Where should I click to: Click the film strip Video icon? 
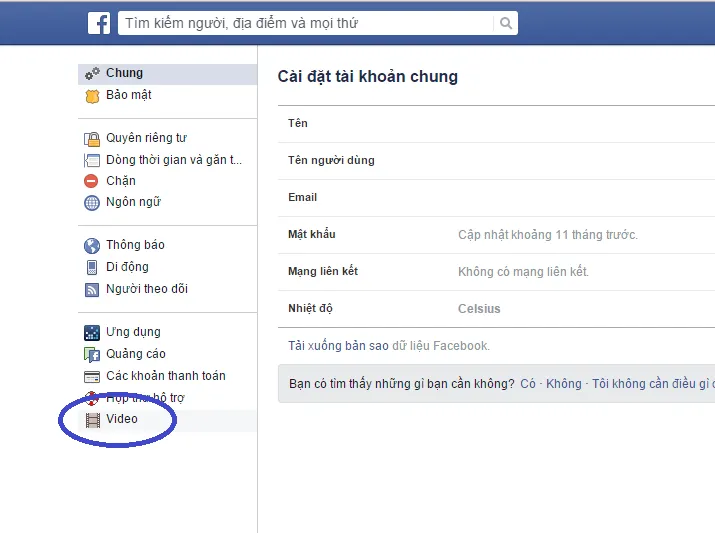pyautogui.click(x=93, y=420)
